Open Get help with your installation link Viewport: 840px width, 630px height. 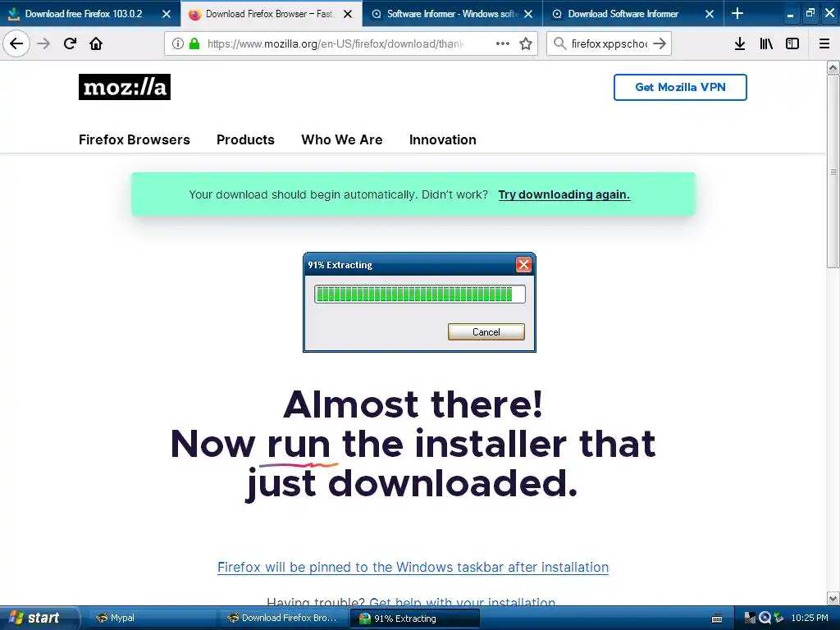coord(463,602)
